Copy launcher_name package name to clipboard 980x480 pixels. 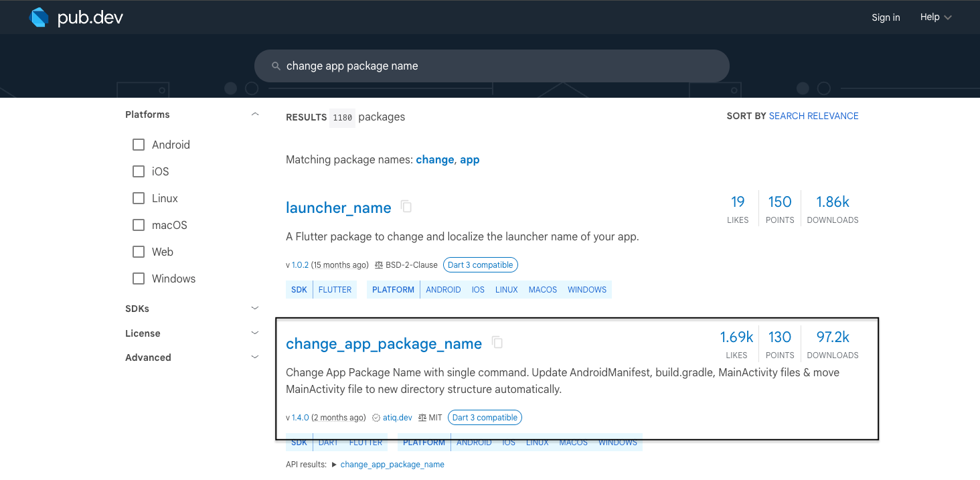click(406, 207)
